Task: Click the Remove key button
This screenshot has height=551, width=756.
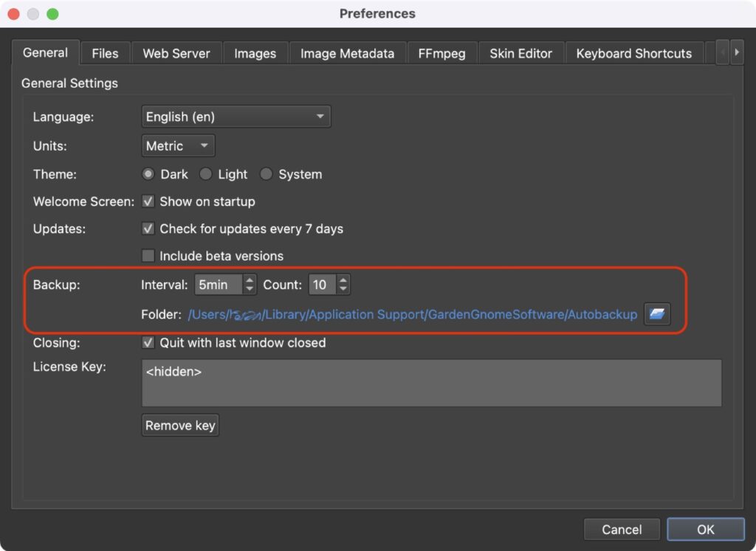Action: pos(179,425)
